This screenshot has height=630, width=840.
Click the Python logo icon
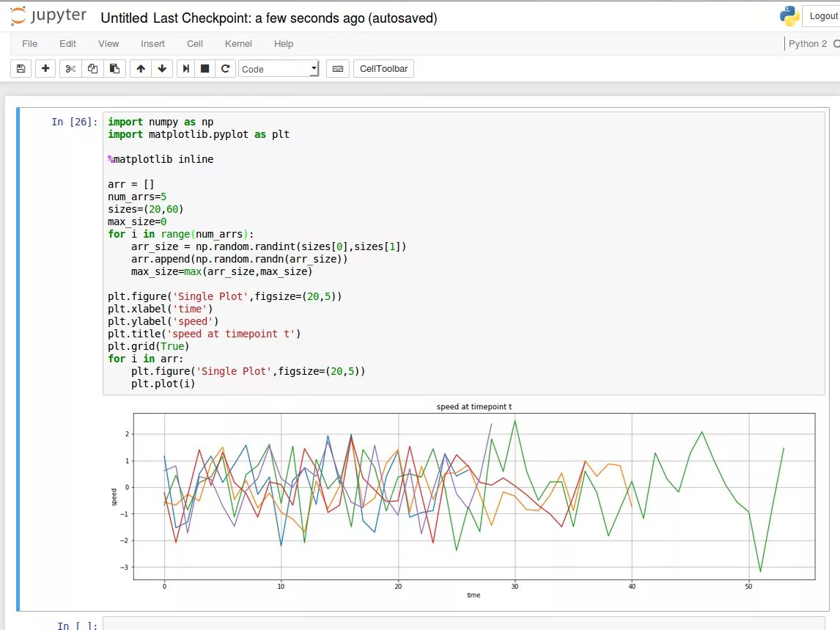[789, 16]
